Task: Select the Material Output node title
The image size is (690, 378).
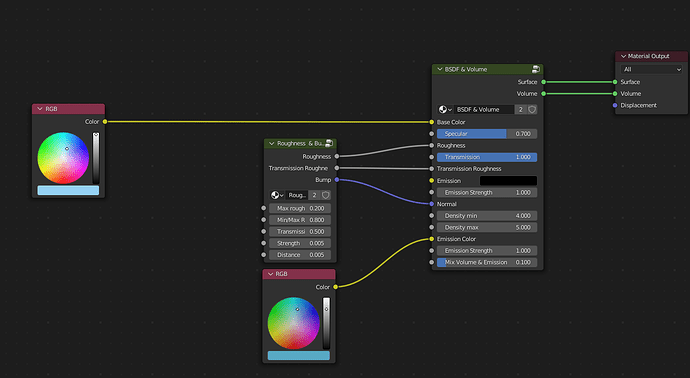Action: (x=648, y=56)
